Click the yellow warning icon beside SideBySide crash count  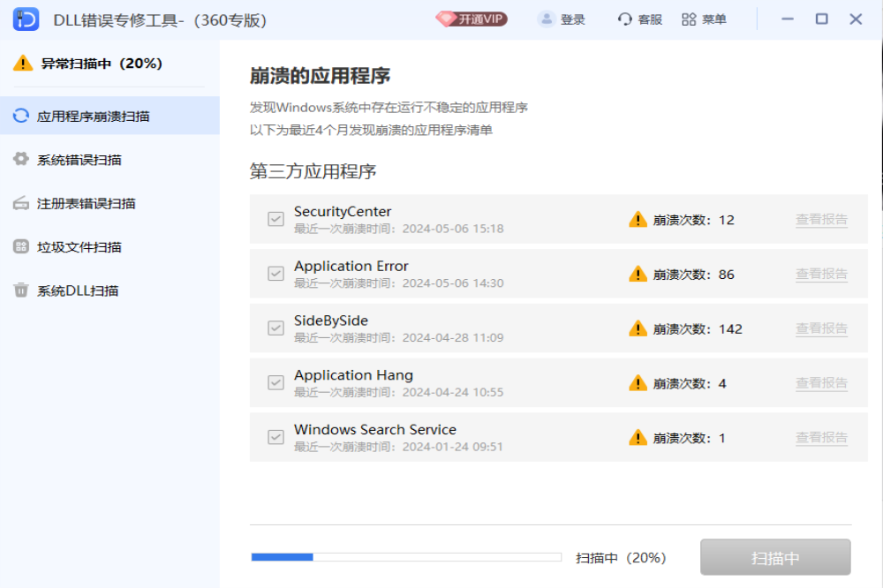tap(638, 328)
